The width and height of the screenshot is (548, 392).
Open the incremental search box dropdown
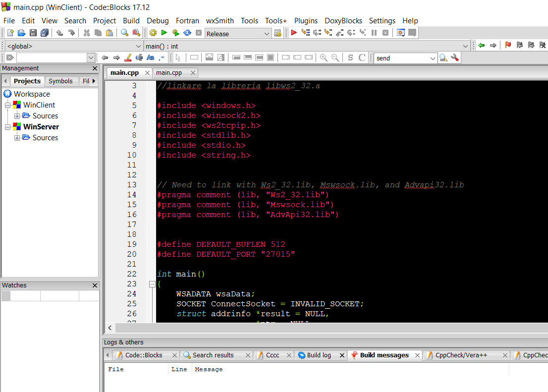coord(91,57)
